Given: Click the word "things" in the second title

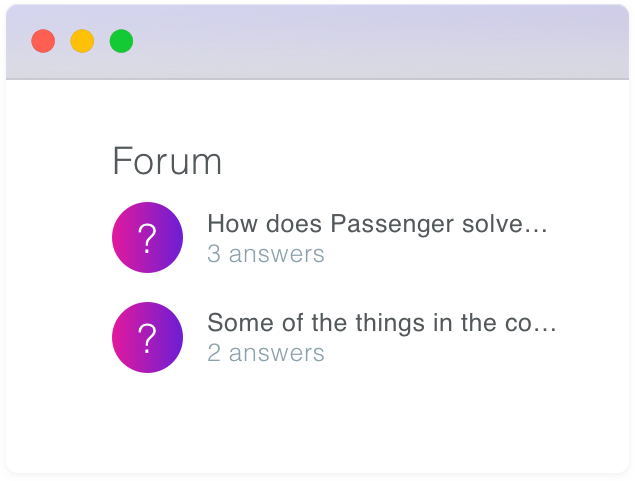Looking at the screenshot, I should pos(390,324).
